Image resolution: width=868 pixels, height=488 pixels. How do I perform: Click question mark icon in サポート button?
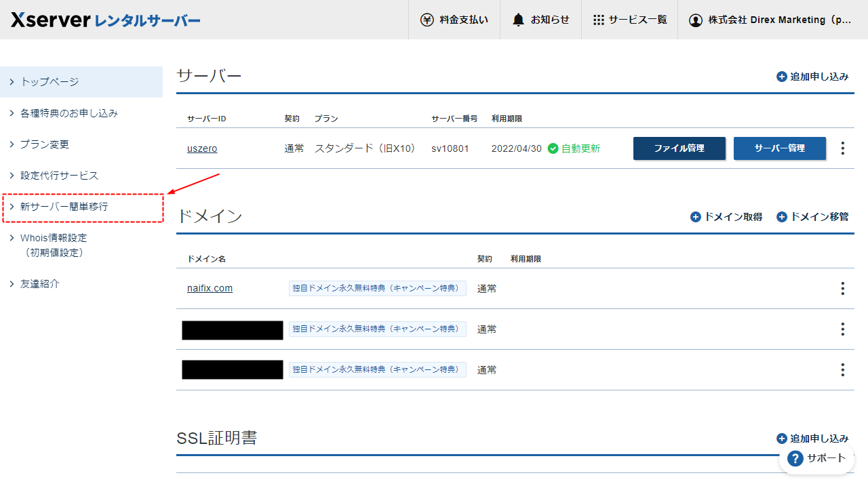coord(795,458)
